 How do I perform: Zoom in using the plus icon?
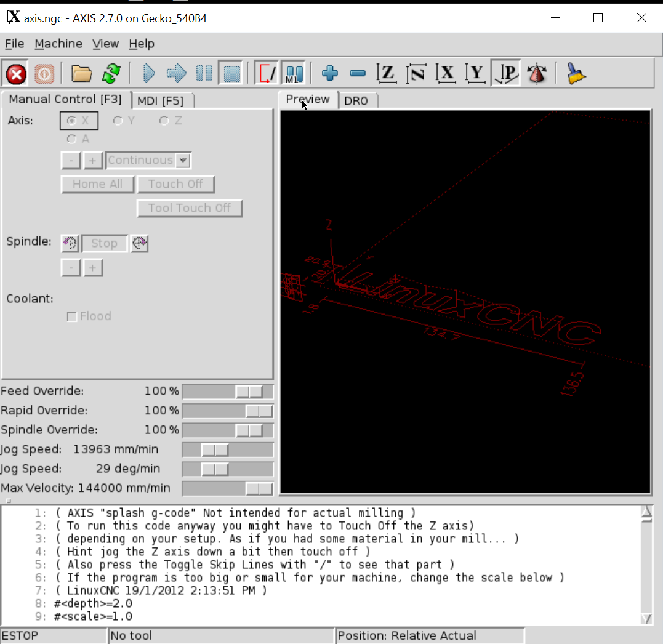[330, 74]
